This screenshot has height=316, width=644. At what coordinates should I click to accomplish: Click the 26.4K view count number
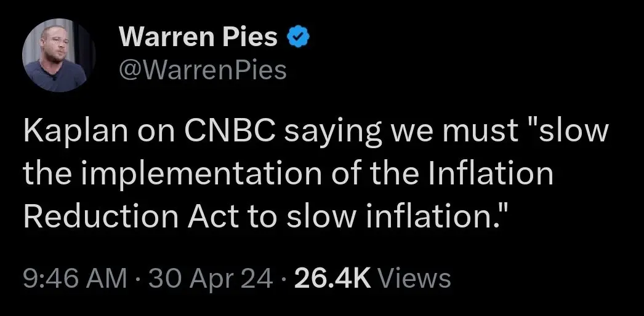click(x=332, y=279)
